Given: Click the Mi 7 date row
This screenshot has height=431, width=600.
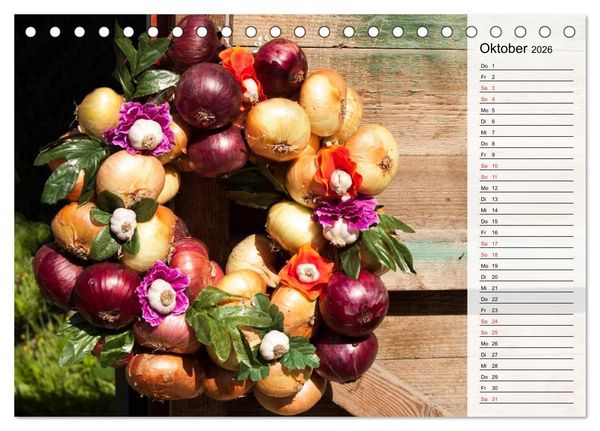Looking at the screenshot, I should coord(527,132).
